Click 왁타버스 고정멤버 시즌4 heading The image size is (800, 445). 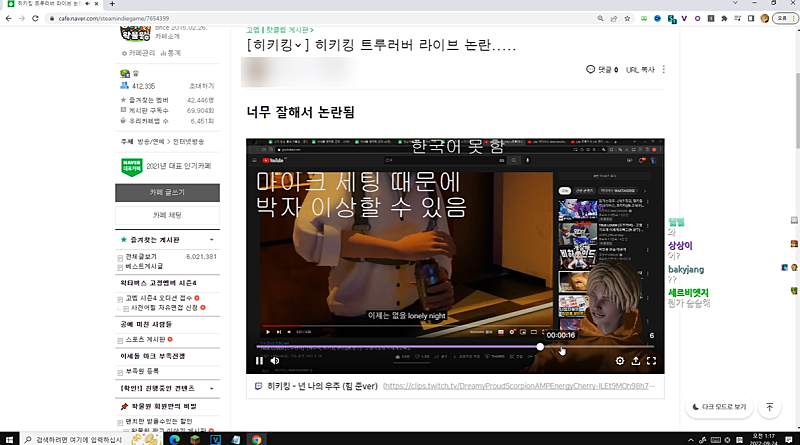click(x=158, y=283)
